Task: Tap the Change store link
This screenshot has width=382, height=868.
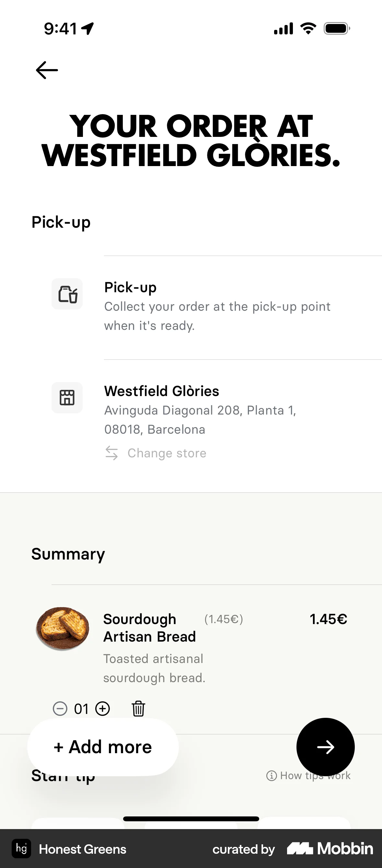Action: click(x=167, y=453)
